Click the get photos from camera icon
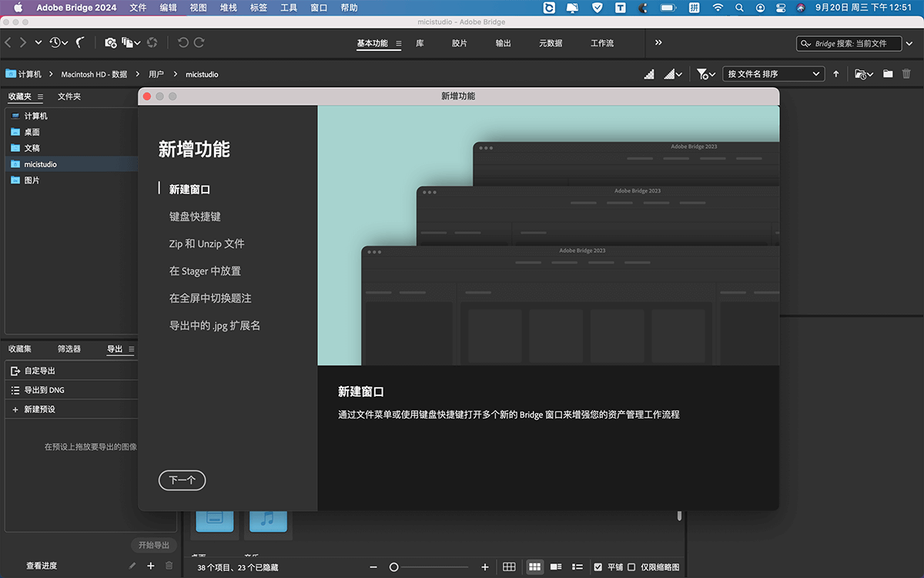This screenshot has width=924, height=578. pyautogui.click(x=110, y=43)
